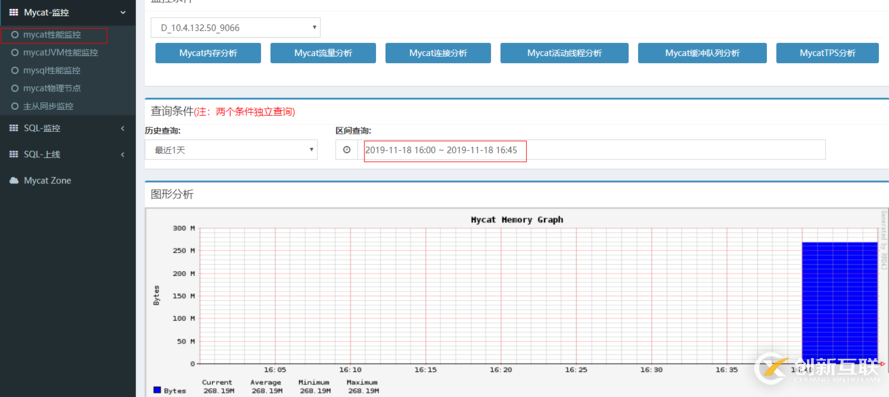Expand the SQL-监控 menu arrow
Image resolution: width=889 pixels, height=397 pixels.
pyautogui.click(x=123, y=129)
